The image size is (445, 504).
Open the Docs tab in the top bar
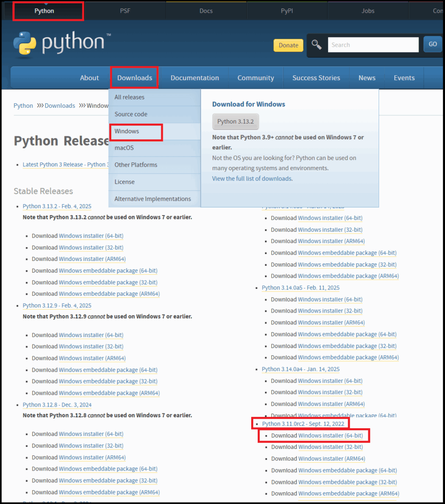(206, 11)
